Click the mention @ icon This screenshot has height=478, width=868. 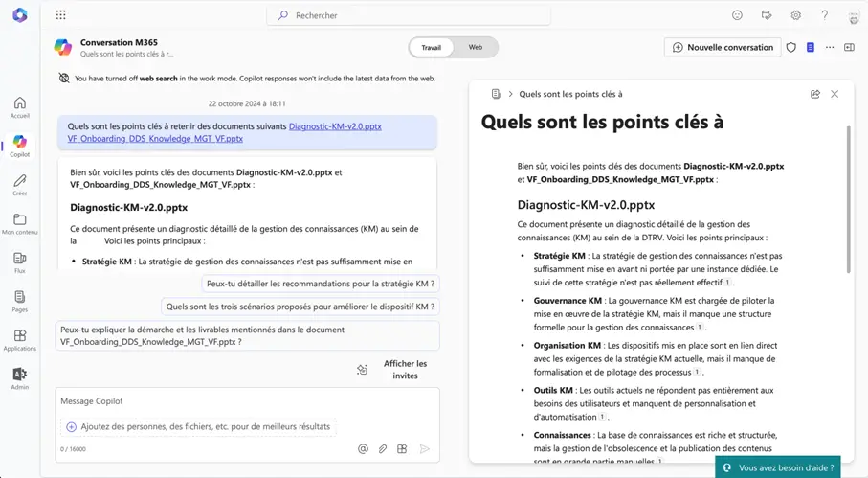[x=363, y=449]
